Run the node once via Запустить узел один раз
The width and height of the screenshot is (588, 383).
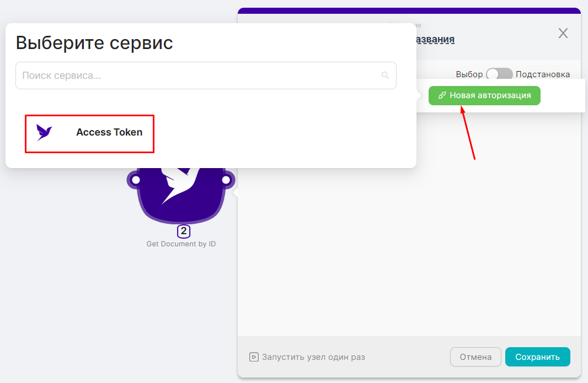pos(307,357)
